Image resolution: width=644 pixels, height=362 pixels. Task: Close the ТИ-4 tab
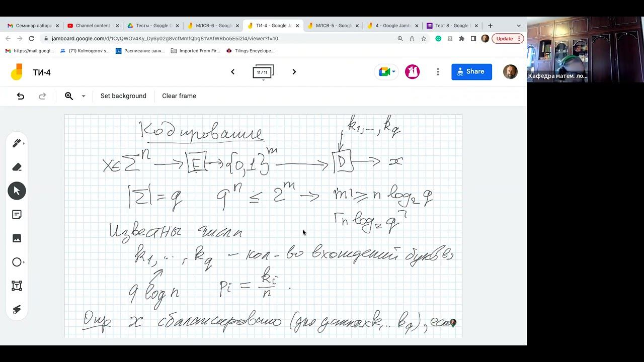click(x=297, y=26)
